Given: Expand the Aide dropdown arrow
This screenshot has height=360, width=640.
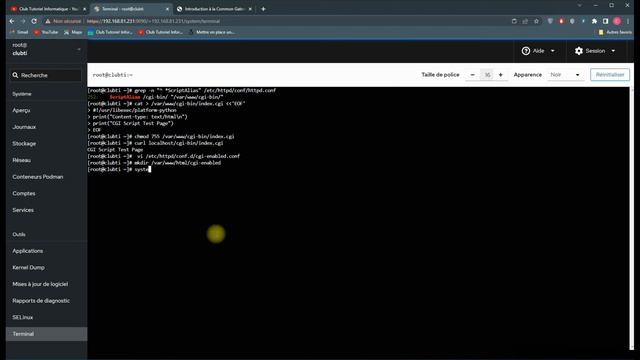Looking at the screenshot, I should click(553, 51).
